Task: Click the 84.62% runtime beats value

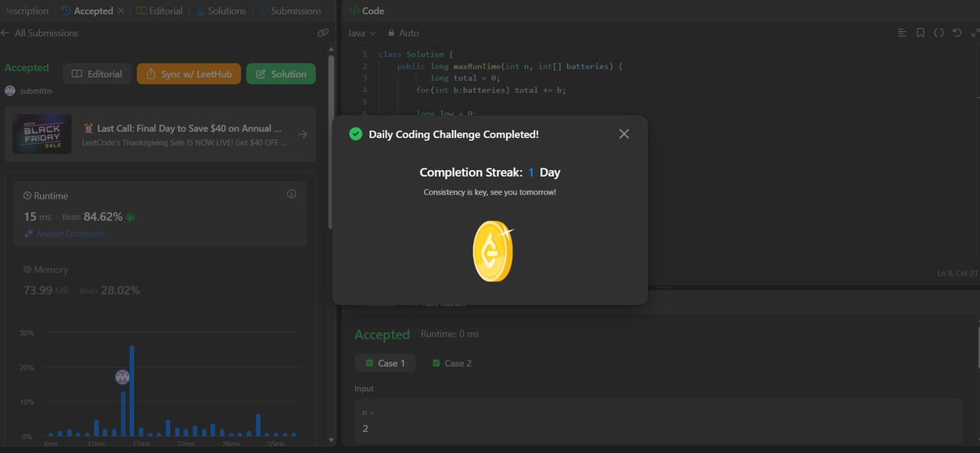Action: point(103,217)
